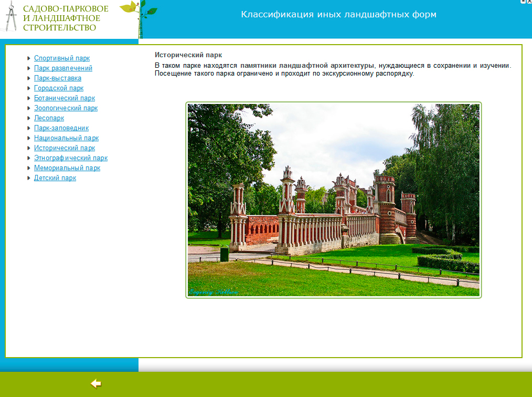Click the compass logo icon in header
Image resolution: width=532 pixels, height=397 pixels.
click(11, 17)
